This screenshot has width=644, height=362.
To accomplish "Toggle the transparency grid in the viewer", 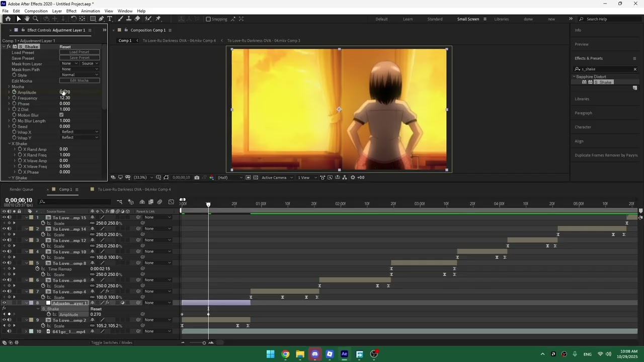I will (x=256, y=177).
